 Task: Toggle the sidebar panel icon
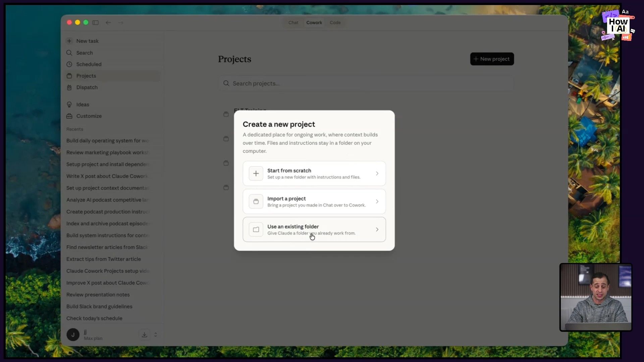tap(96, 22)
